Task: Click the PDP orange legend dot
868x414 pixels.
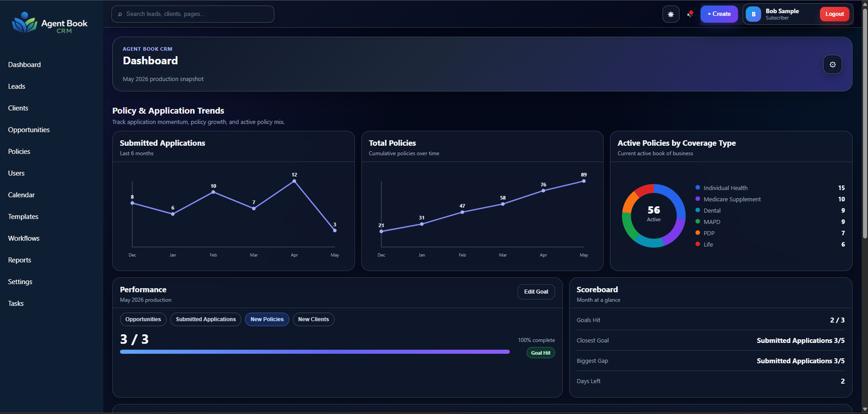Action: coord(698,232)
